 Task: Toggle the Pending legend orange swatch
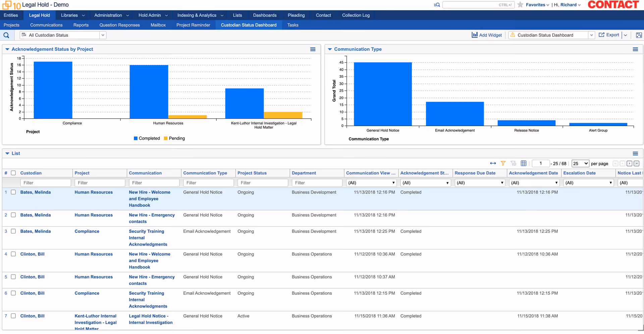point(166,138)
